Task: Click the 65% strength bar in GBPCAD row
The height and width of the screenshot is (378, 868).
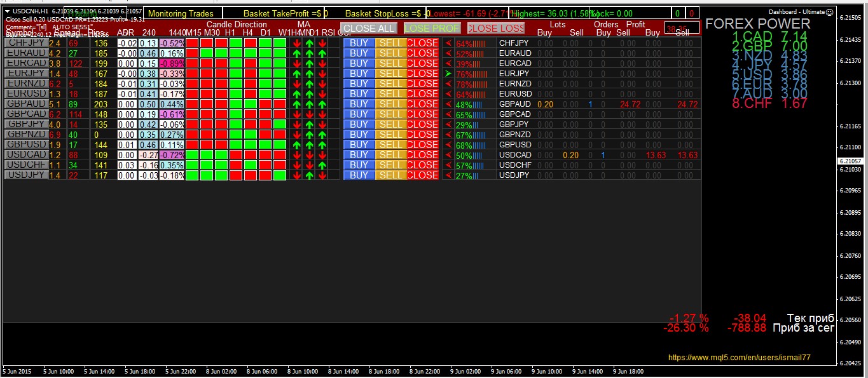Action: (471, 115)
